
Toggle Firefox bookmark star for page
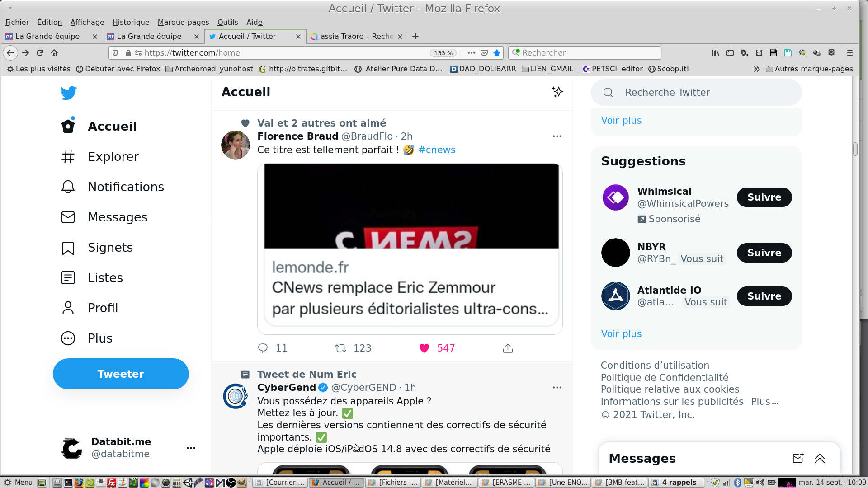coord(497,53)
